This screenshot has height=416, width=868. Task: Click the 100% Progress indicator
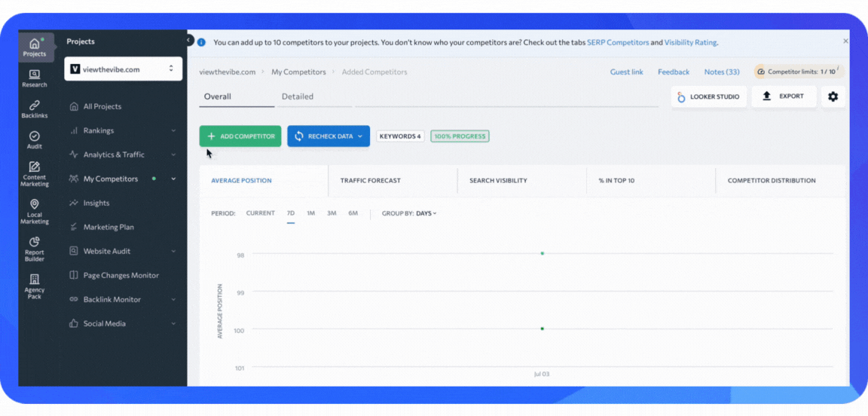point(460,136)
